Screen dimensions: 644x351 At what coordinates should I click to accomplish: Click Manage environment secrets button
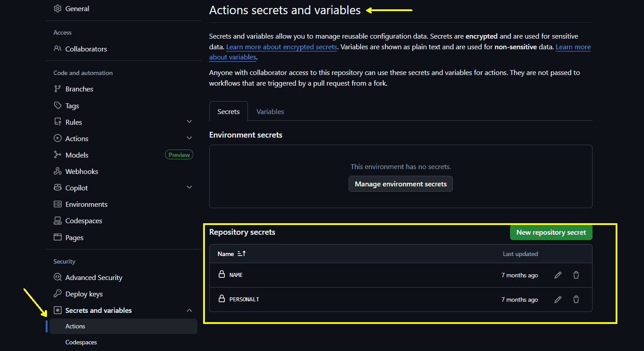(401, 184)
